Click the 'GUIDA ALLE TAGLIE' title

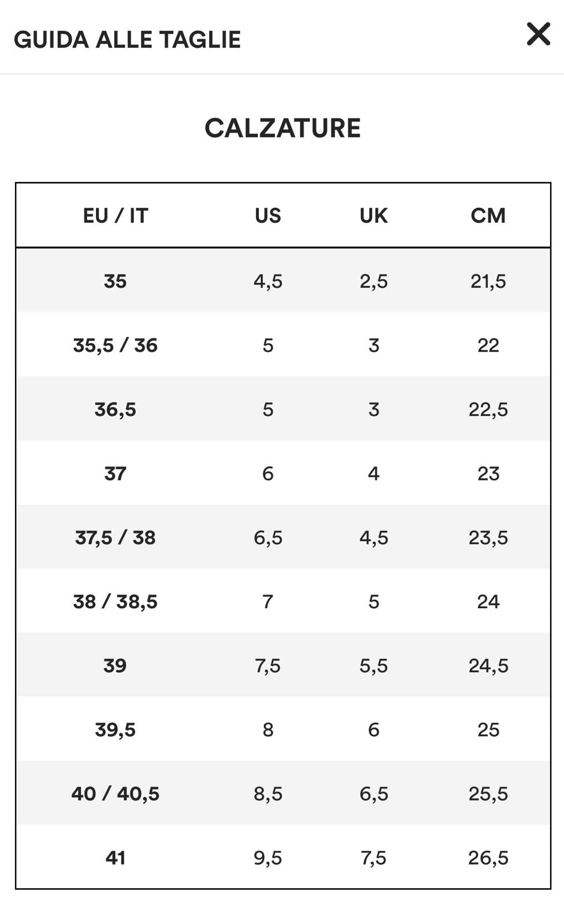point(127,39)
